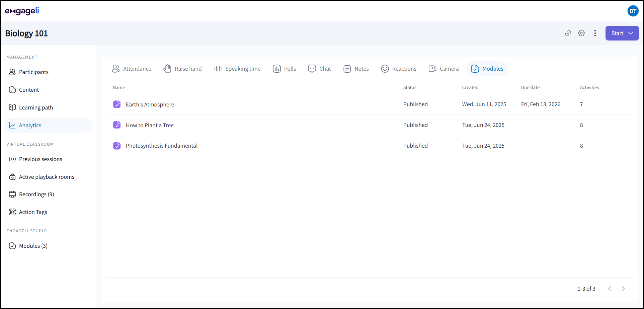Open the Earth's Atmosphere module

150,104
